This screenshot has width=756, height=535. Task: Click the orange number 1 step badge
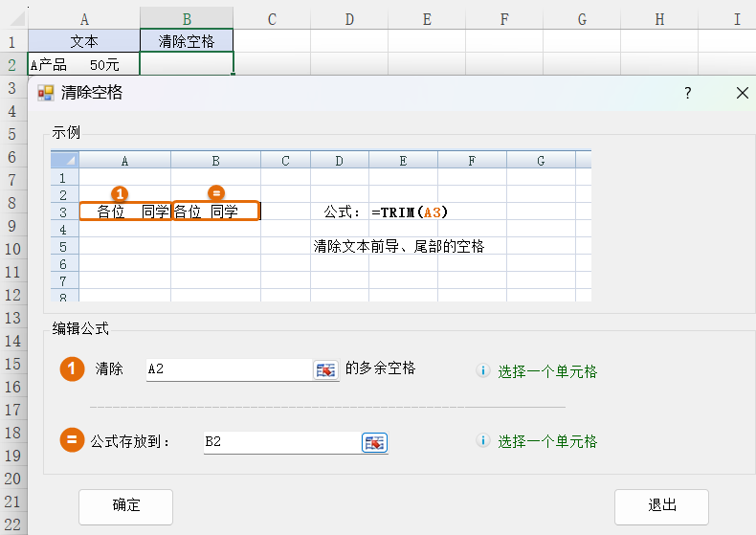click(x=73, y=369)
